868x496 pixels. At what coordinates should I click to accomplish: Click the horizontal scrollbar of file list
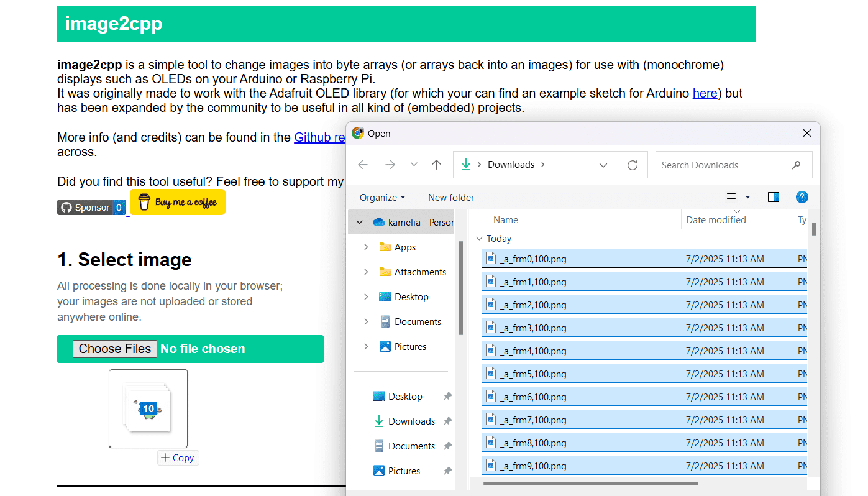(x=590, y=483)
